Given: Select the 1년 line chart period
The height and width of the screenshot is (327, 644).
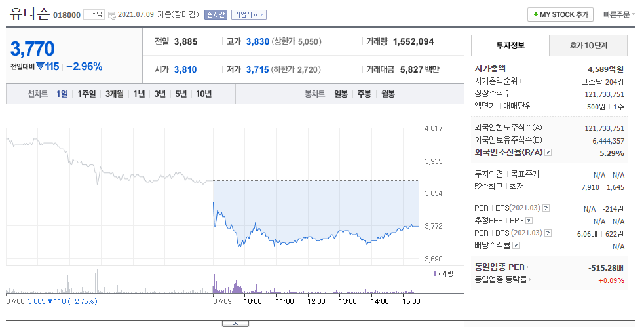Looking at the screenshot, I should click(x=140, y=94).
